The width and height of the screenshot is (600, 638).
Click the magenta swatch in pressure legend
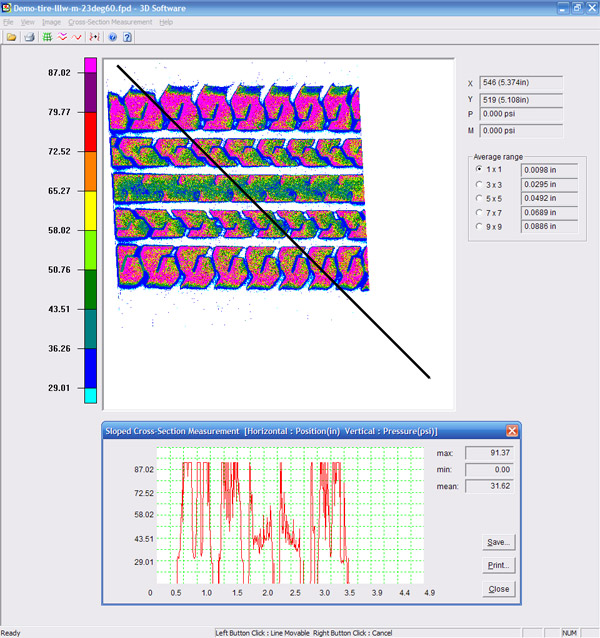coord(90,65)
